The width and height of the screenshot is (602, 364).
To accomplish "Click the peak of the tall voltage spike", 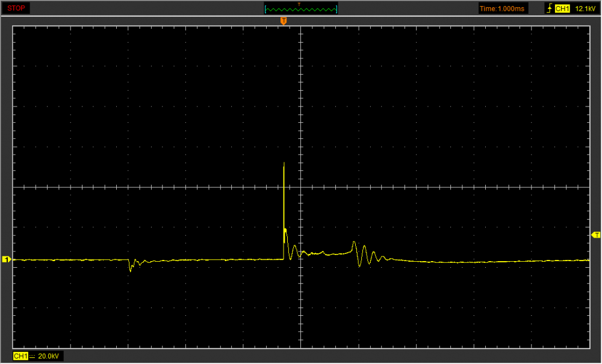I will 284,164.
